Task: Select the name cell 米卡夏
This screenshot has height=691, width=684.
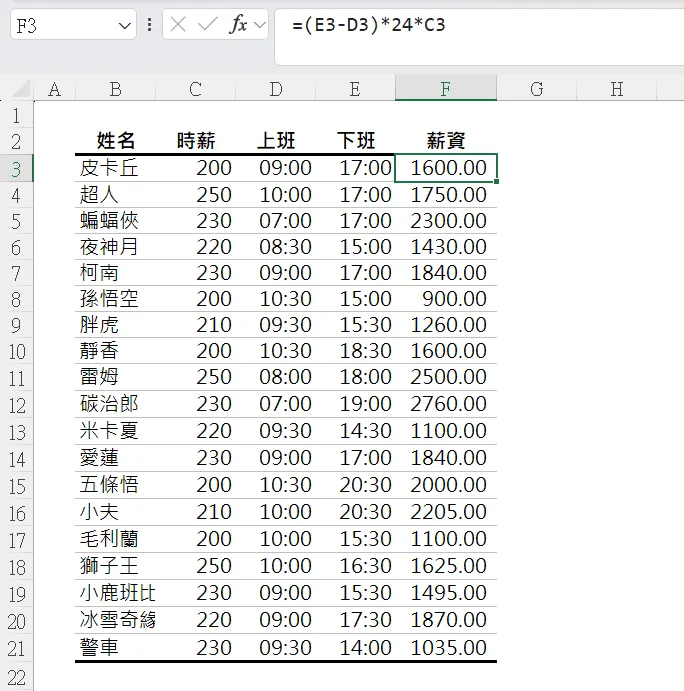Action: [115, 431]
